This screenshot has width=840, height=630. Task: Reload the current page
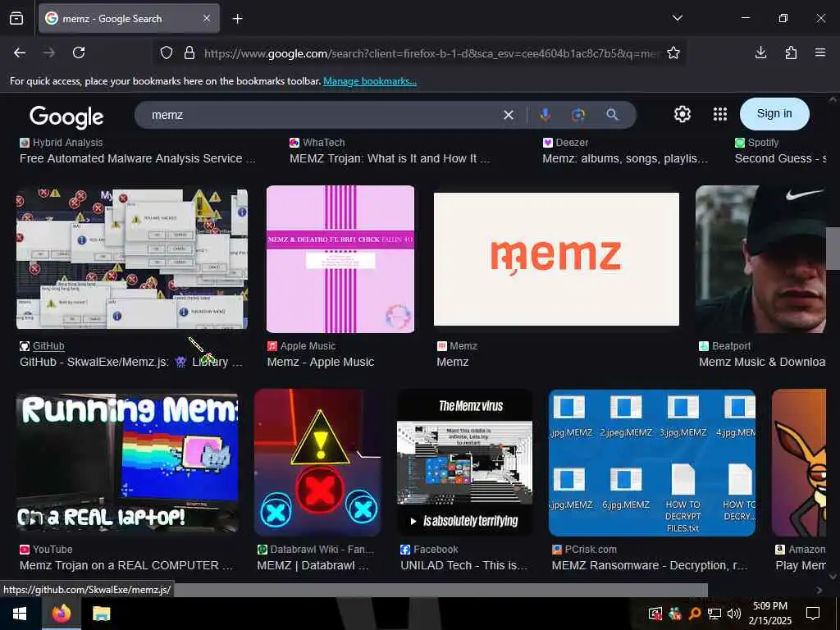[x=79, y=52]
